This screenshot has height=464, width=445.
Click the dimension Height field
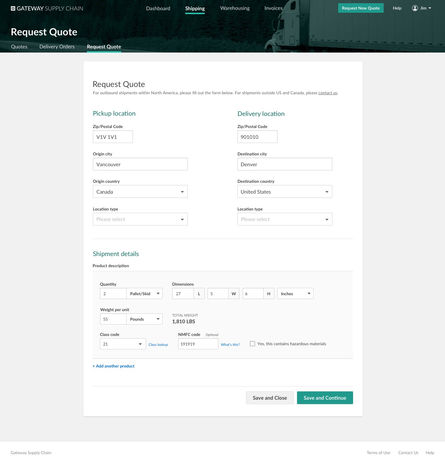coord(253,294)
